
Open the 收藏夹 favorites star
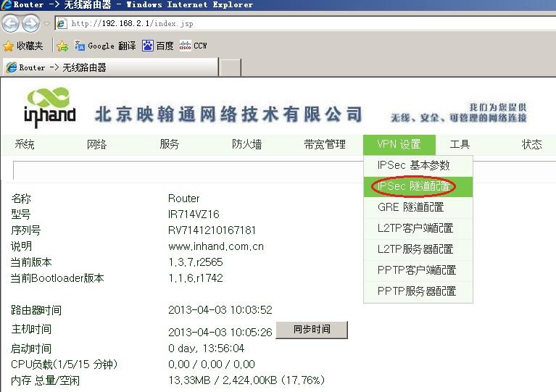pyautogui.click(x=24, y=46)
